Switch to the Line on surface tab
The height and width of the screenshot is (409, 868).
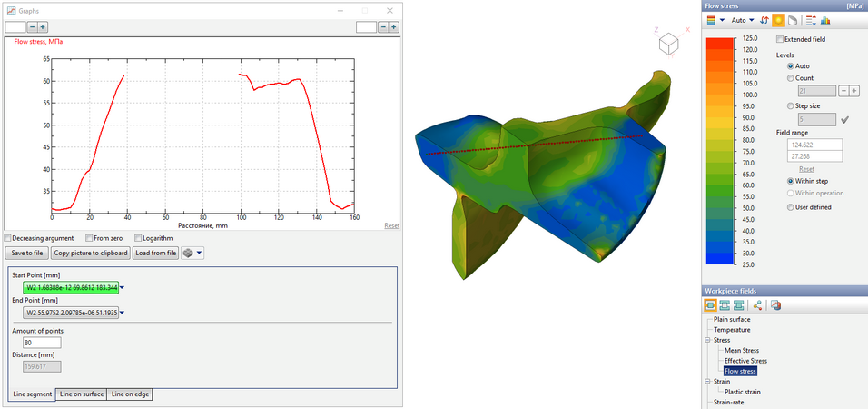80,394
